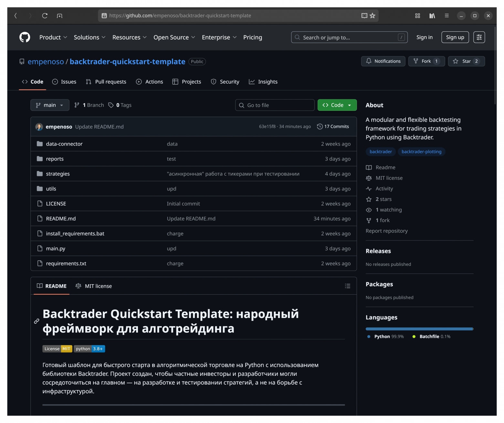Click commit hash 63e15f8
The height and width of the screenshot is (423, 504).
pyautogui.click(x=267, y=126)
